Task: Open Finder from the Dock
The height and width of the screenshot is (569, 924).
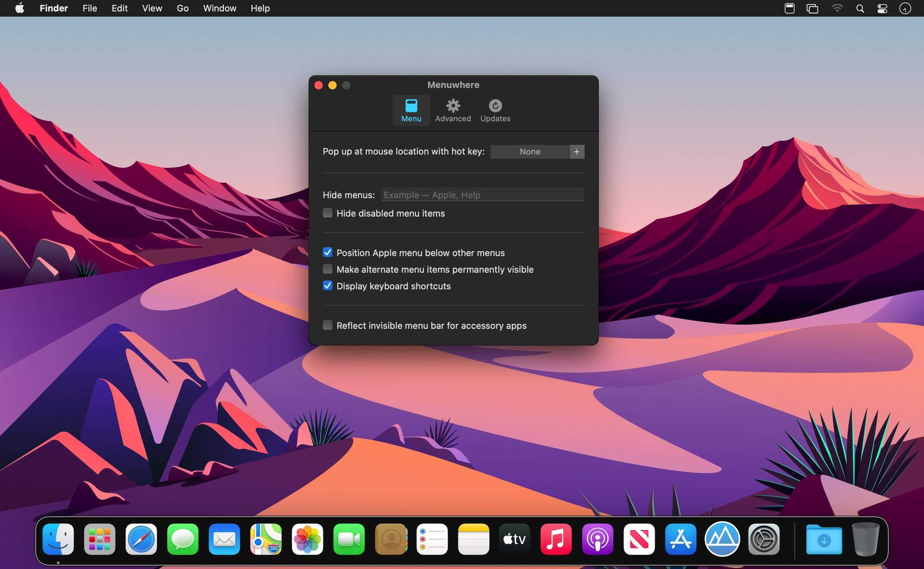Action: click(59, 538)
